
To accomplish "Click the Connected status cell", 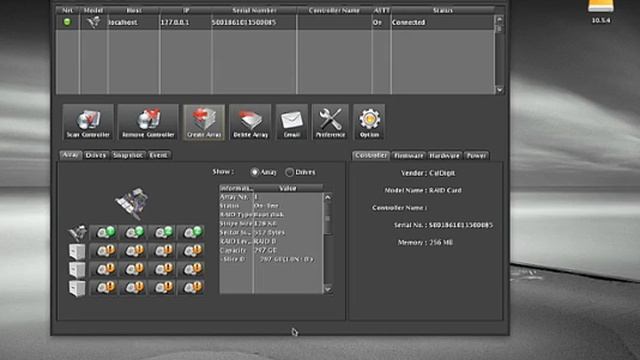I will (443, 22).
